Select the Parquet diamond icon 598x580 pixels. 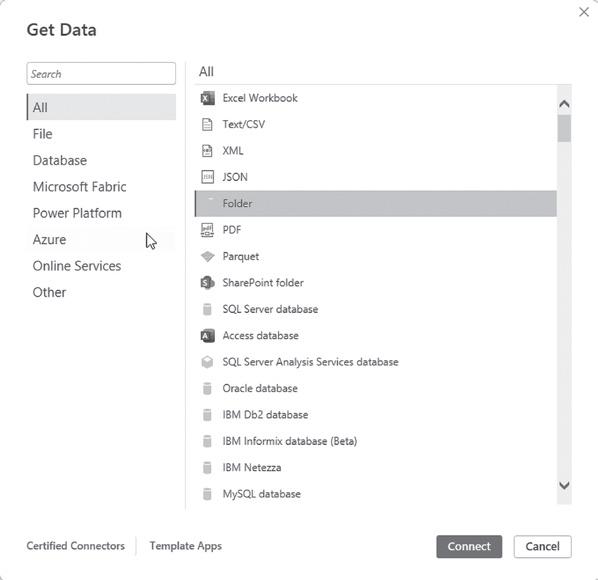click(207, 257)
